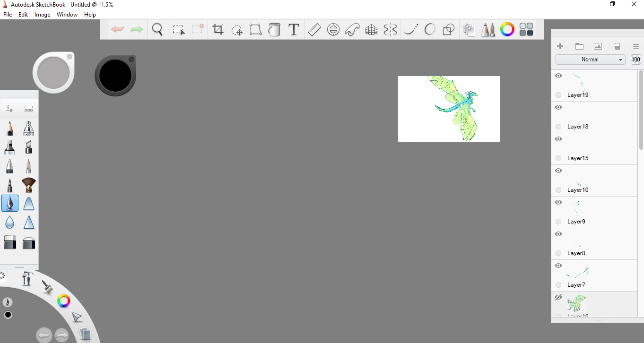Click the Undo arrow button
This screenshot has height=343, width=644.
(117, 30)
